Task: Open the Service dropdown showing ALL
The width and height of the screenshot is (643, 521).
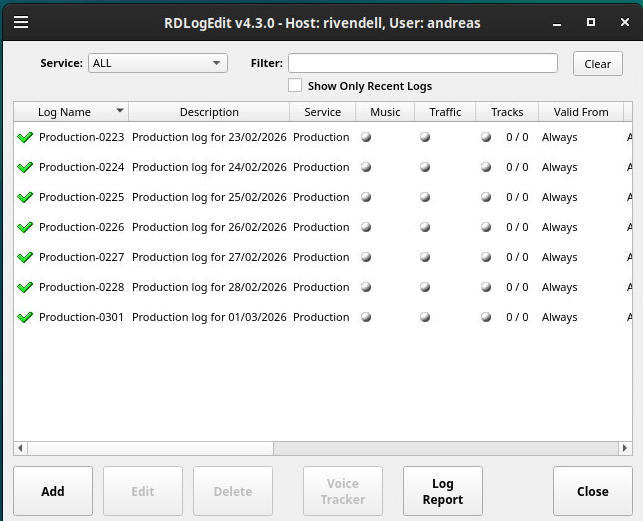Action: 158,63
